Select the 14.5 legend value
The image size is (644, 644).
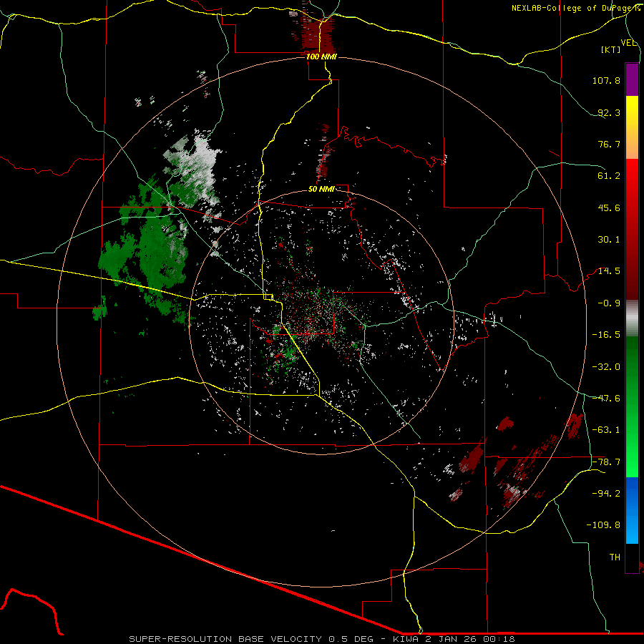(x=609, y=271)
